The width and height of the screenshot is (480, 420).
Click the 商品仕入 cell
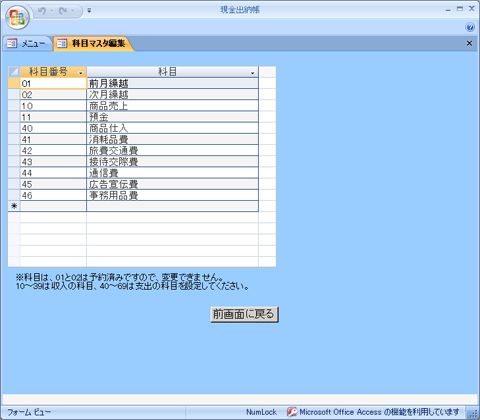coord(173,128)
